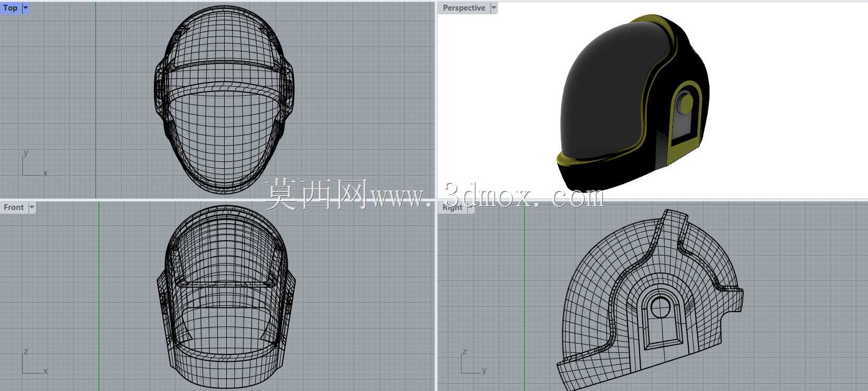This screenshot has width=868, height=391.
Task: Select the helmet wireframe in Right viewport
Action: [x=650, y=301]
